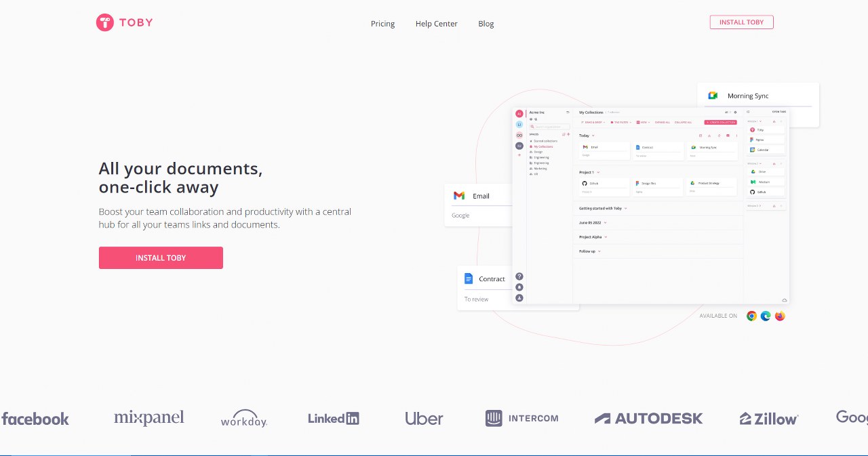Go to the Help Center
Screen dimensions: 868x456
pyautogui.click(x=437, y=24)
